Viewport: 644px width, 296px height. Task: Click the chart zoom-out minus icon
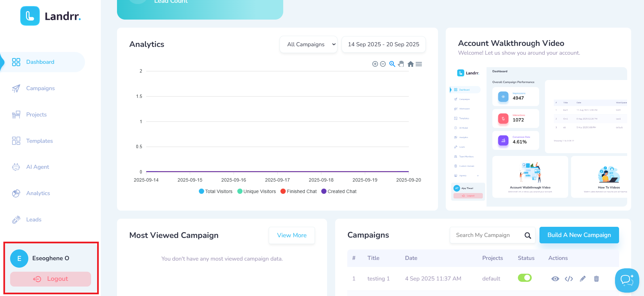(383, 64)
